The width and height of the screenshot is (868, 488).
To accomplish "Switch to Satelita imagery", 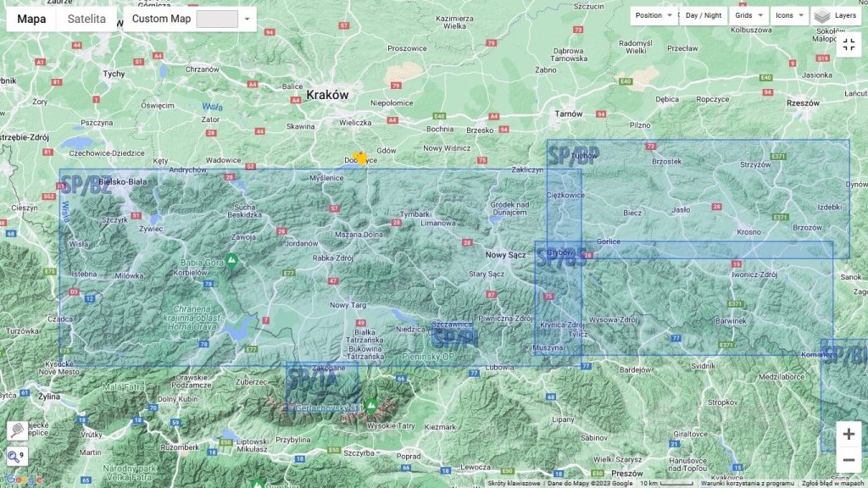I will pos(87,19).
